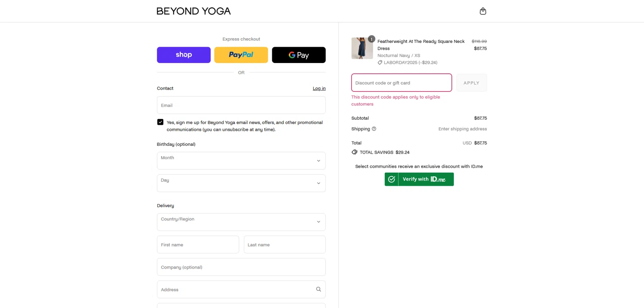
Task: Uncheck the email newsletter signup checkbox
Action: [x=161, y=122]
